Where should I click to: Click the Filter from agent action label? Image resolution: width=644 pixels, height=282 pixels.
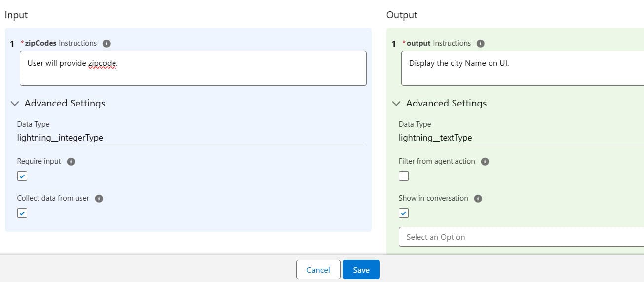click(x=437, y=161)
